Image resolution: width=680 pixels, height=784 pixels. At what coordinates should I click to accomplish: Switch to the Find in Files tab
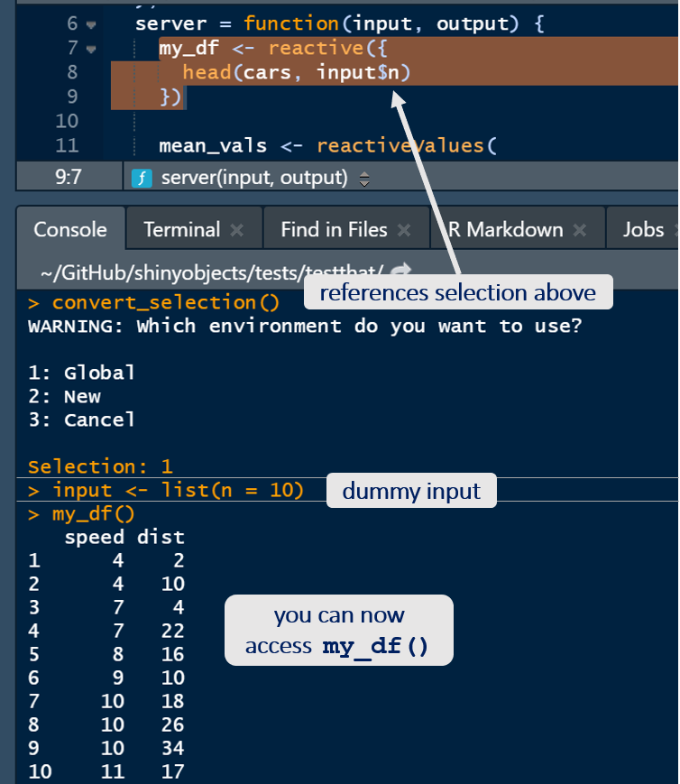coord(333,230)
